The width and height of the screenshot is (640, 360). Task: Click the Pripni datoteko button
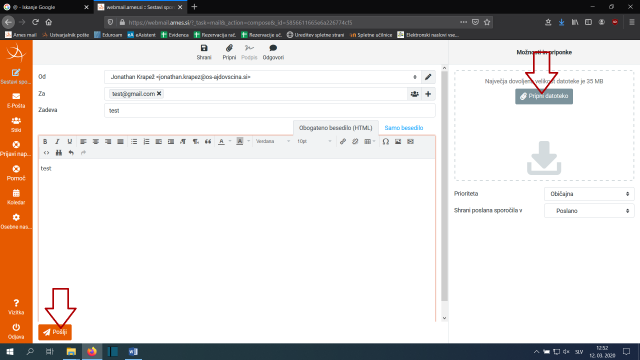[x=544, y=96]
